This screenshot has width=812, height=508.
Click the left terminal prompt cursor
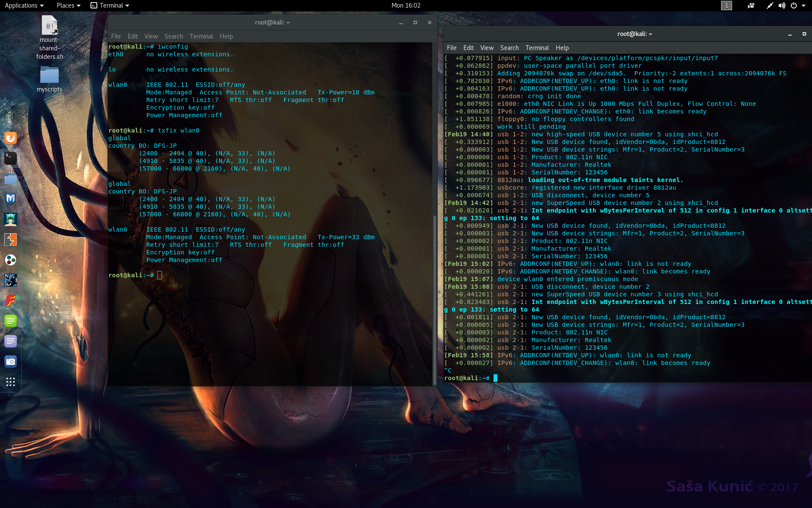(160, 275)
